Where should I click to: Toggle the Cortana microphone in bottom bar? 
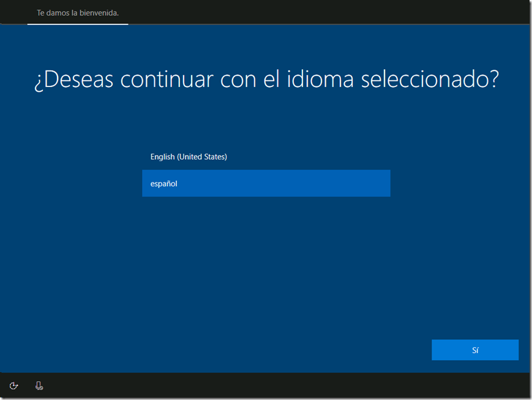click(39, 385)
